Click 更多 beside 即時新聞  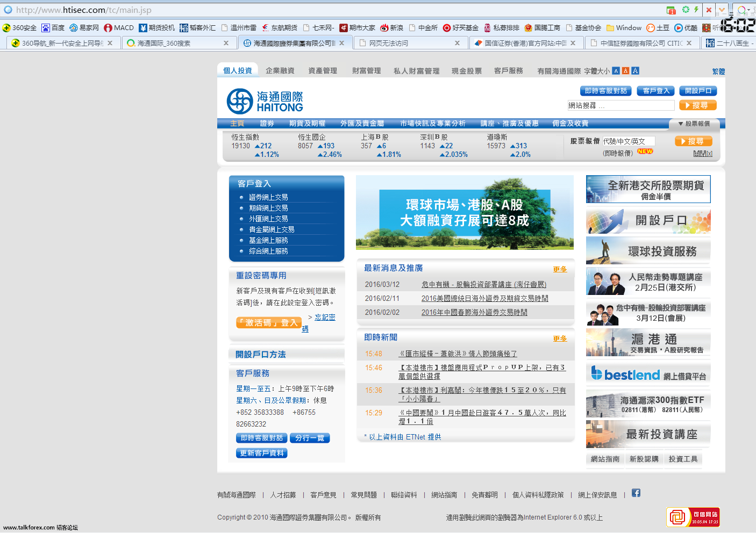coord(560,338)
